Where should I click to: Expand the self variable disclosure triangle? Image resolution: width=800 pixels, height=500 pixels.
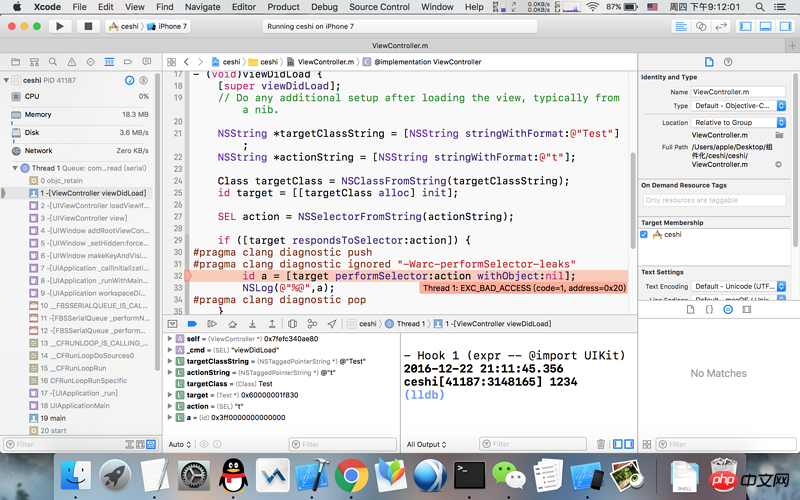(x=171, y=339)
